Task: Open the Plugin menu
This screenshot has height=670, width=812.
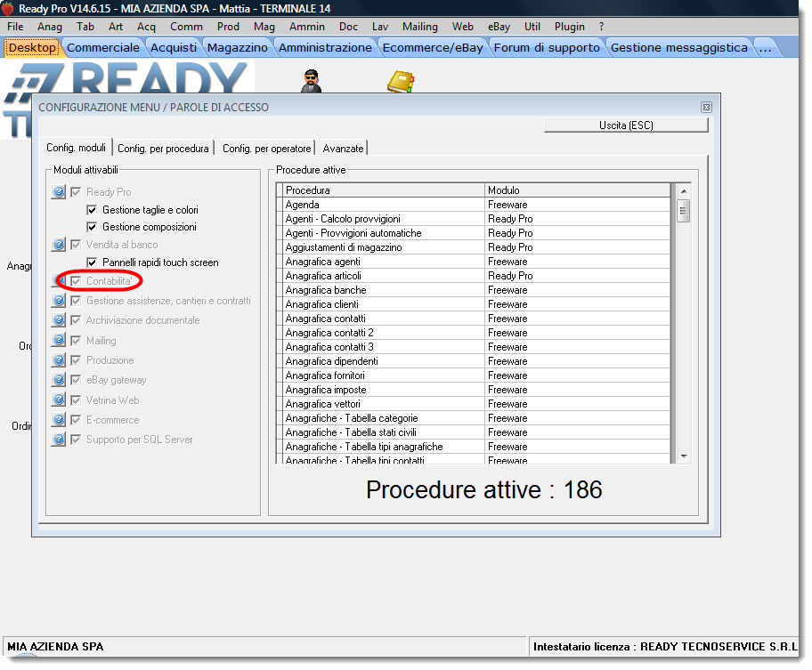Action: (x=570, y=27)
